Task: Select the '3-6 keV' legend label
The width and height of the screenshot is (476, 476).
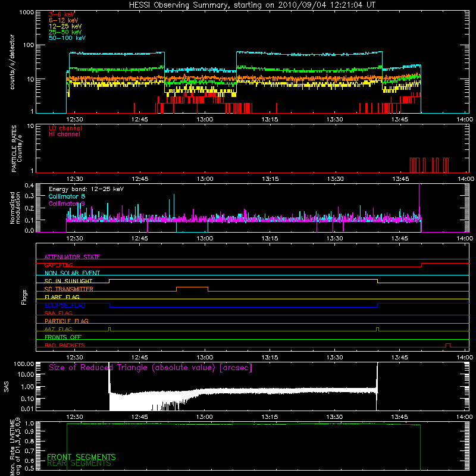Action: click(61, 14)
